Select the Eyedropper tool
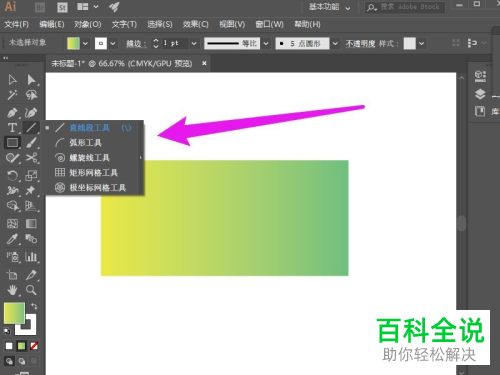 point(12,239)
